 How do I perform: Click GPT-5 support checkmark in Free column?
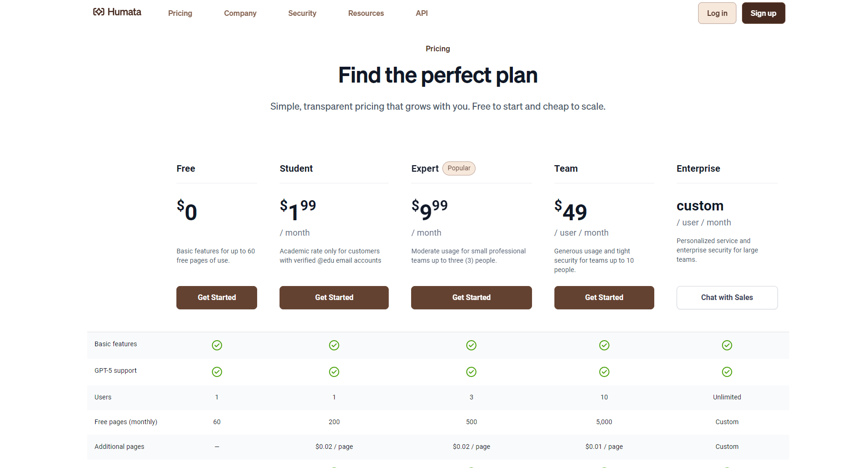tap(217, 372)
